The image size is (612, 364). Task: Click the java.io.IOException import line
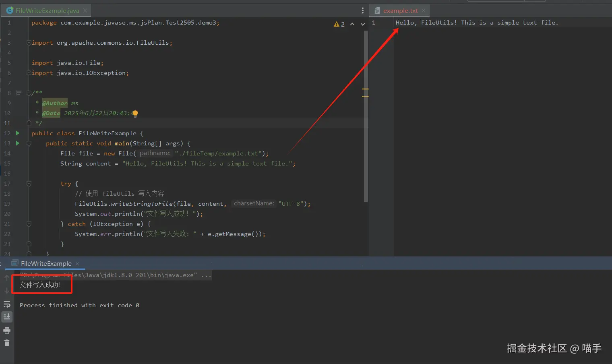pyautogui.click(x=80, y=73)
